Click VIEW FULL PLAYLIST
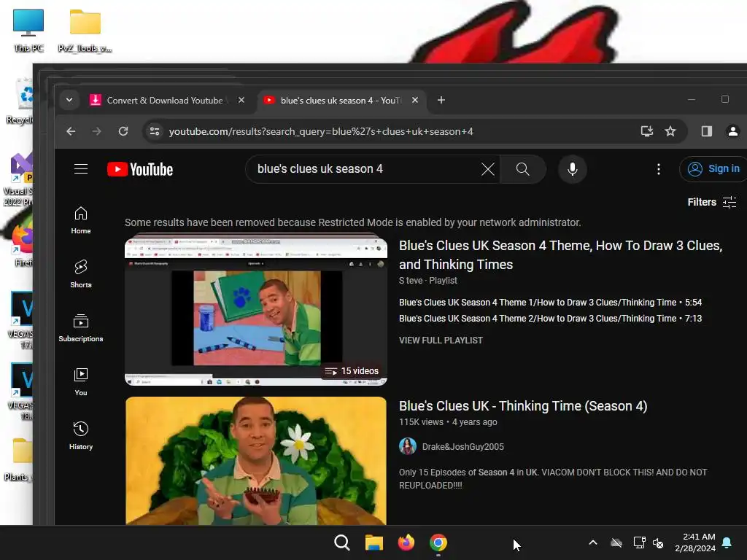The height and width of the screenshot is (560, 747). pos(441,341)
